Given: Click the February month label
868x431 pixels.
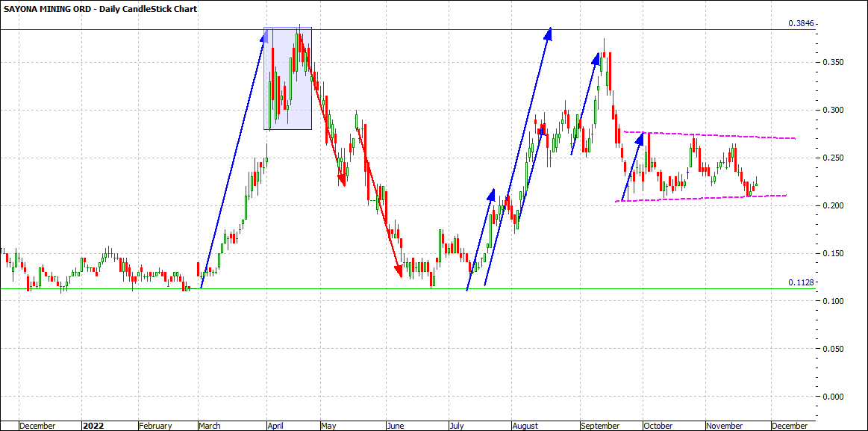Looking at the screenshot, I should (155, 426).
